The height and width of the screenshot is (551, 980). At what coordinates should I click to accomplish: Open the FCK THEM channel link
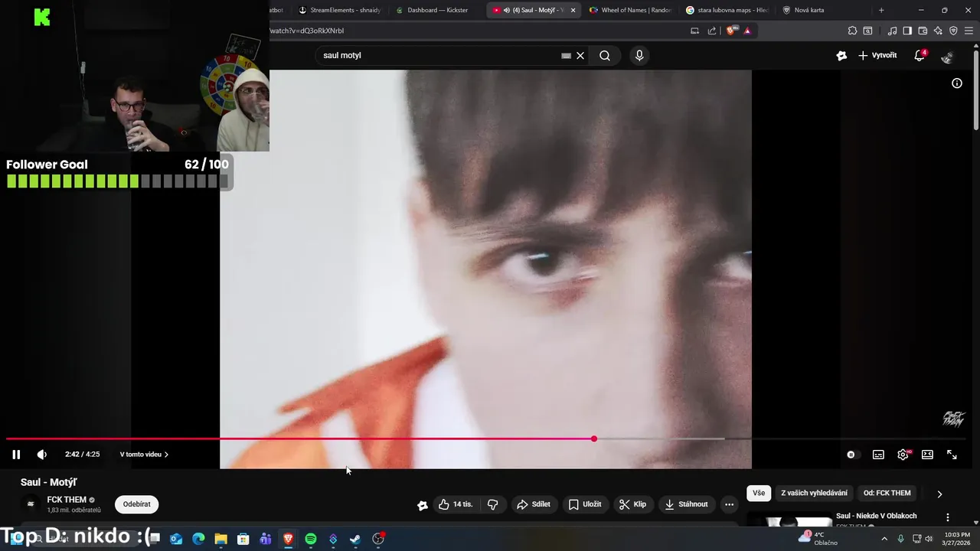click(x=67, y=500)
